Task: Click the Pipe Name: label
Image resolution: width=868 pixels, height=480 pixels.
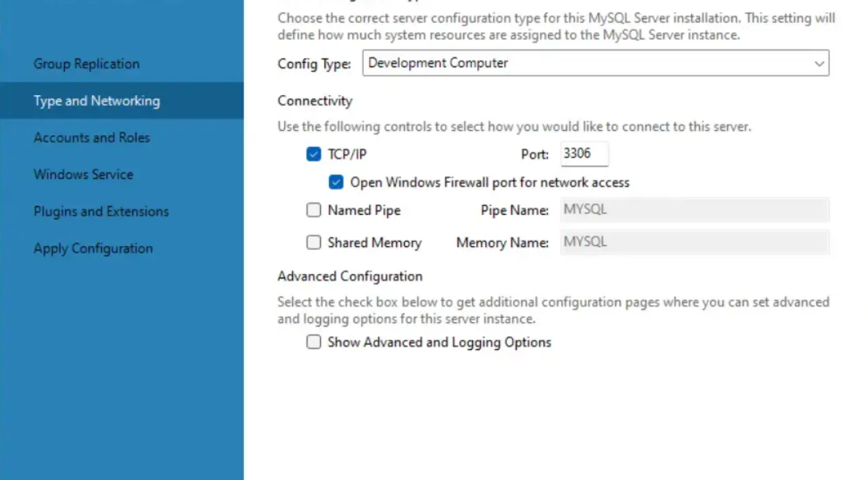Action: pyautogui.click(x=514, y=210)
